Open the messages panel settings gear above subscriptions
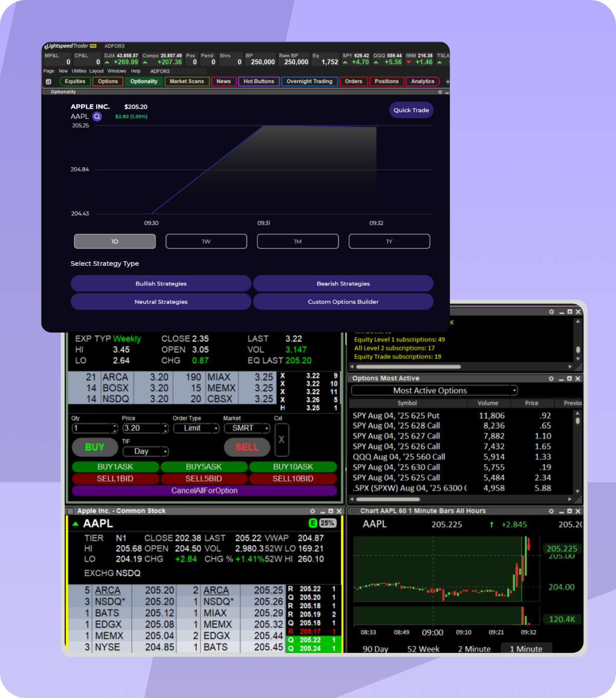Viewport: 616px width, 698px height. tap(551, 312)
